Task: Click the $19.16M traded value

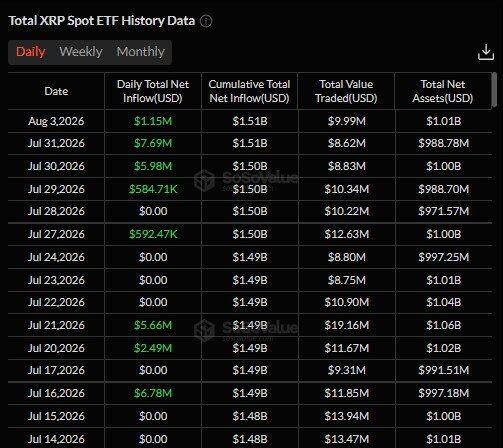Action: pyautogui.click(x=347, y=325)
